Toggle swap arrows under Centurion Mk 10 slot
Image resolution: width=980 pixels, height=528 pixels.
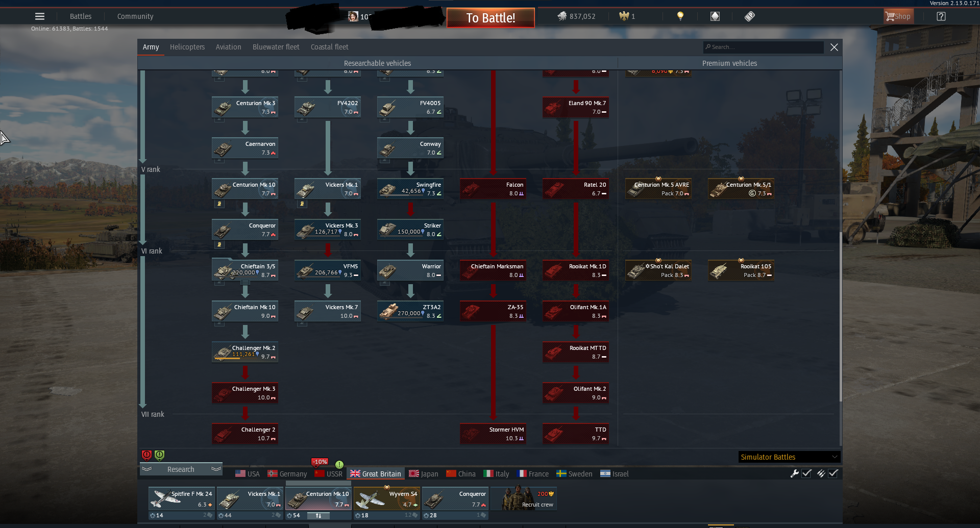[318, 516]
